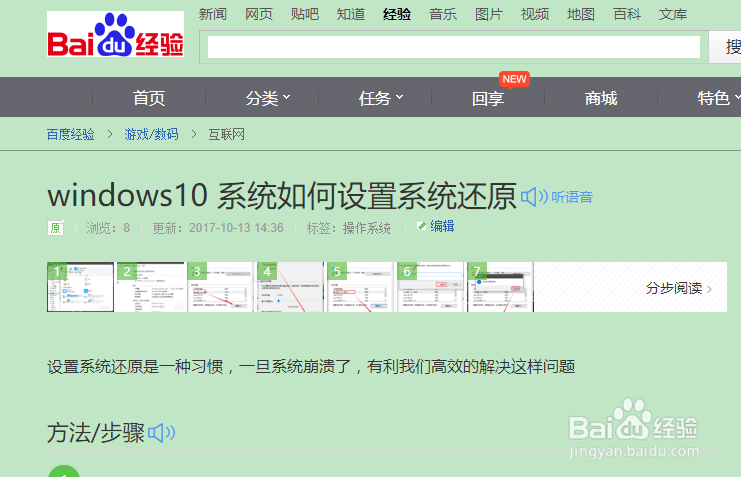
Task: Click the intro sentence starting with 设置系统还原是一种习惯
Action: [311, 366]
